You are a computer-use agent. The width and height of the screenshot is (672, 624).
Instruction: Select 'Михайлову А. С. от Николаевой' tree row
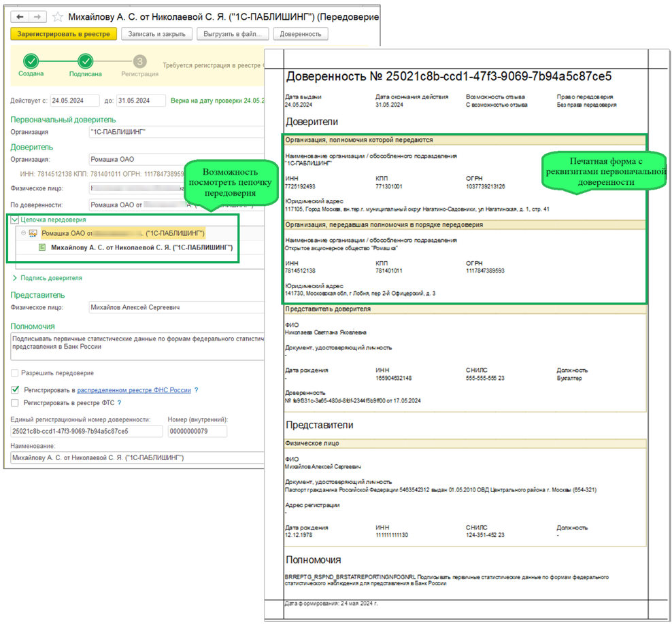click(141, 248)
